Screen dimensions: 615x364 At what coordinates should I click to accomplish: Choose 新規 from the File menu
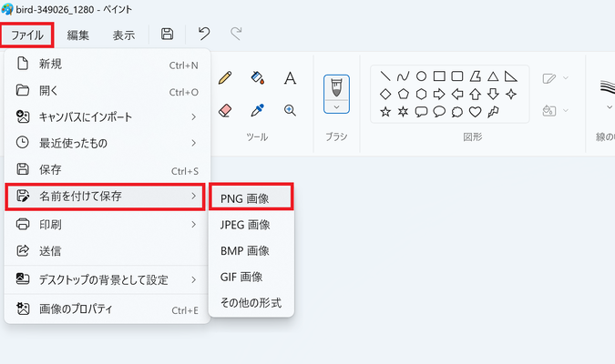pos(108,64)
